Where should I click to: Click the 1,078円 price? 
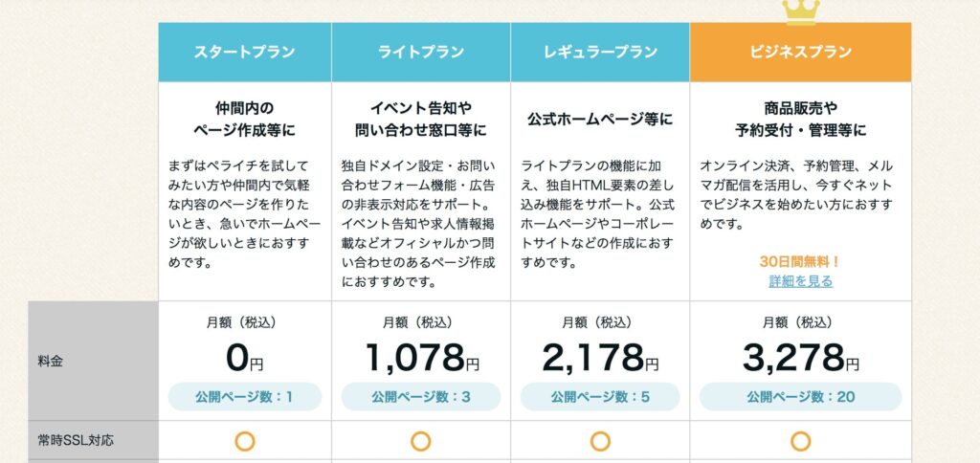[x=422, y=358]
